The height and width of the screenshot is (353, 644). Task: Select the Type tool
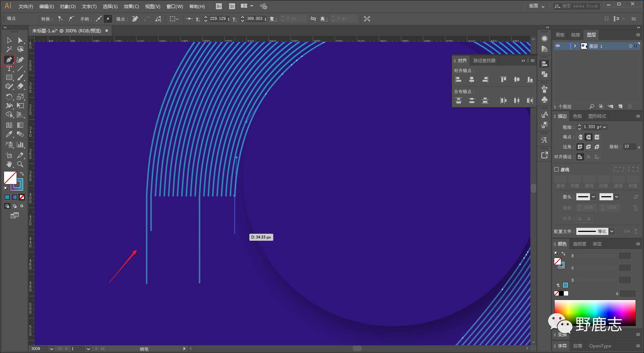(9, 69)
